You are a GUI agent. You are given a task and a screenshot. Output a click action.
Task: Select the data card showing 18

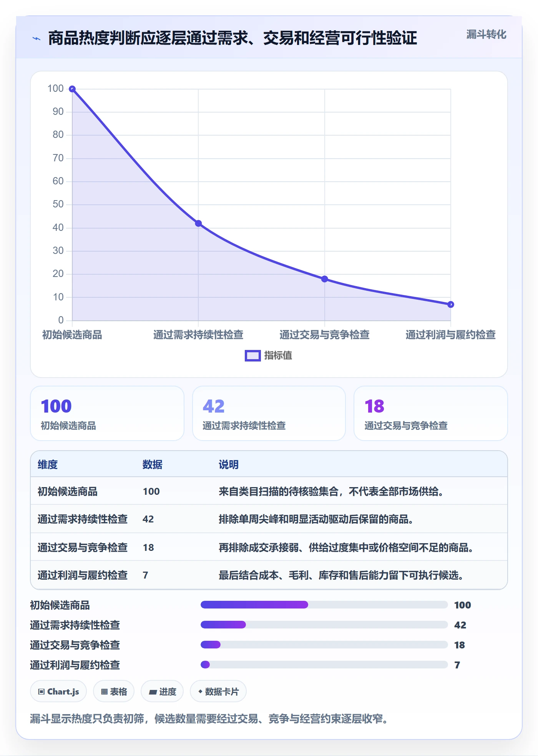[431, 413]
